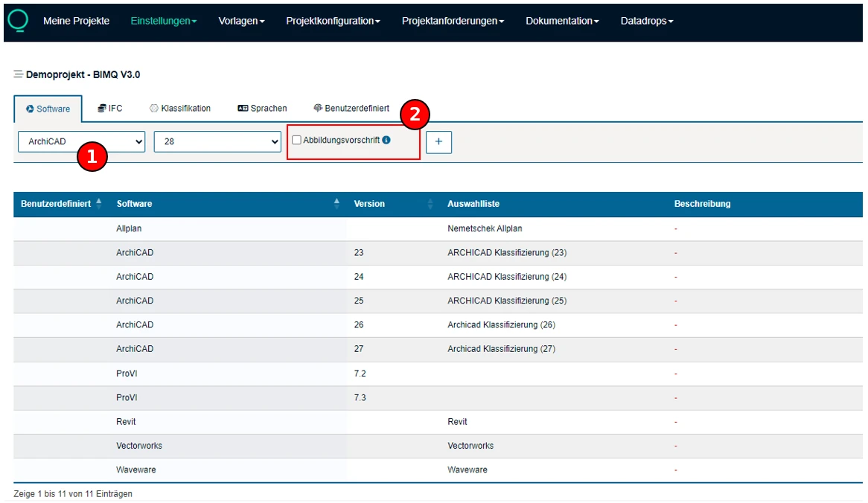Go to Meine Projekte
Image resolution: width=868 pixels, height=503 pixels.
[77, 21]
